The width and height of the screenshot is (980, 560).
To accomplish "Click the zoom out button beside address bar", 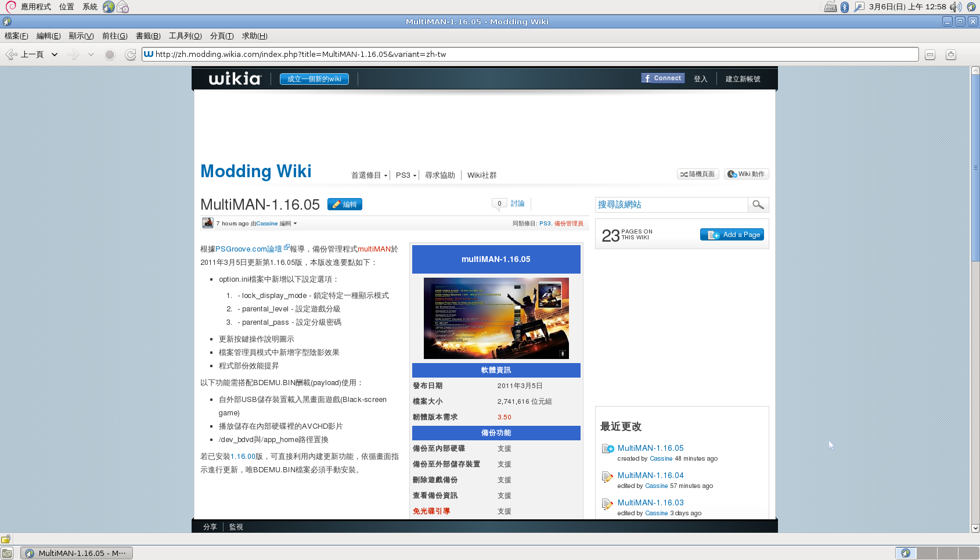I will click(x=930, y=55).
